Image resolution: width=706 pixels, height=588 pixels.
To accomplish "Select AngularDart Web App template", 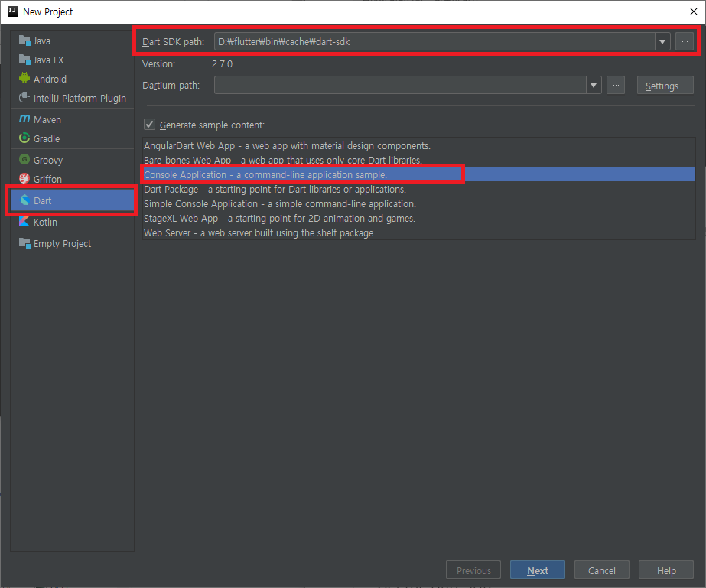I will coord(418,145).
